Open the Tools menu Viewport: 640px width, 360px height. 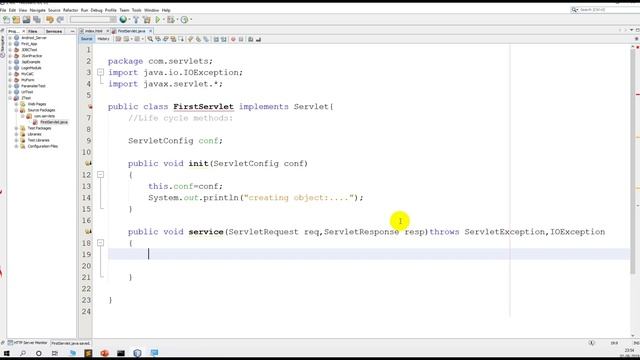point(136,10)
